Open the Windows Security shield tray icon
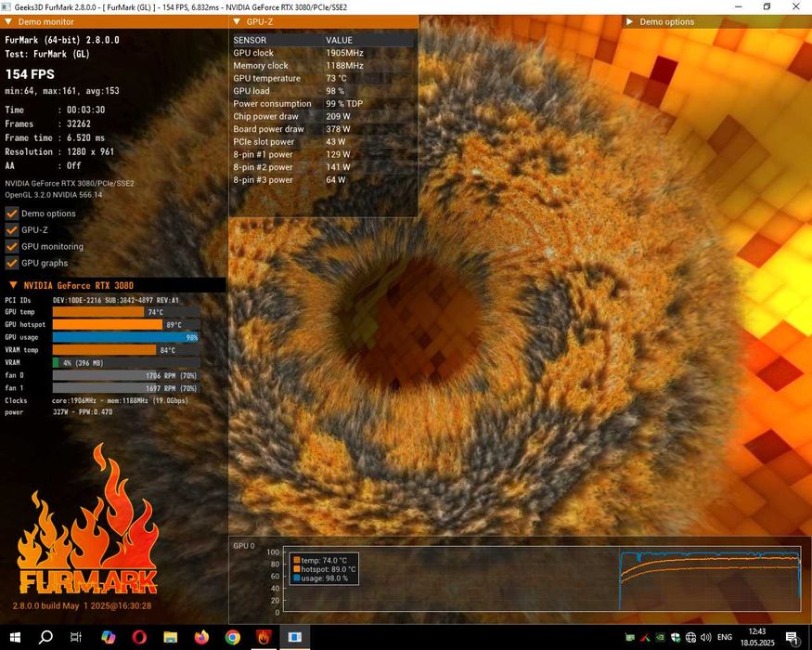Viewport: 812px width, 650px height. pyautogui.click(x=676, y=638)
